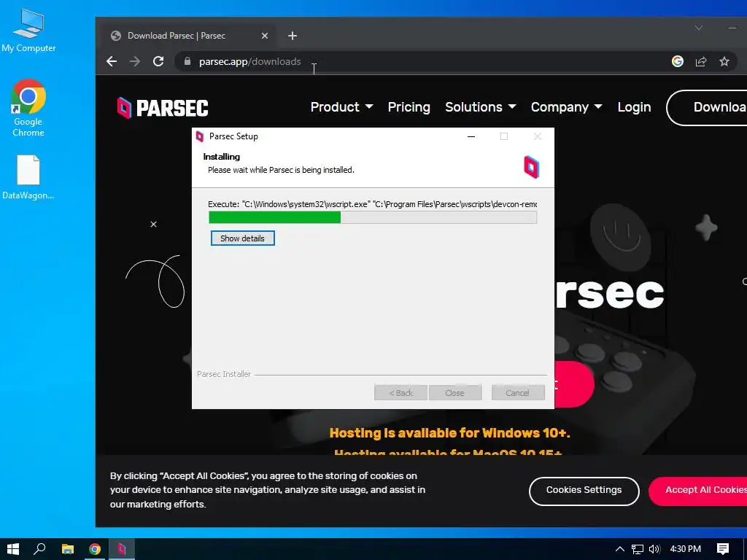Image resolution: width=747 pixels, height=560 pixels.
Task: Open the Pricing page
Action: point(409,107)
